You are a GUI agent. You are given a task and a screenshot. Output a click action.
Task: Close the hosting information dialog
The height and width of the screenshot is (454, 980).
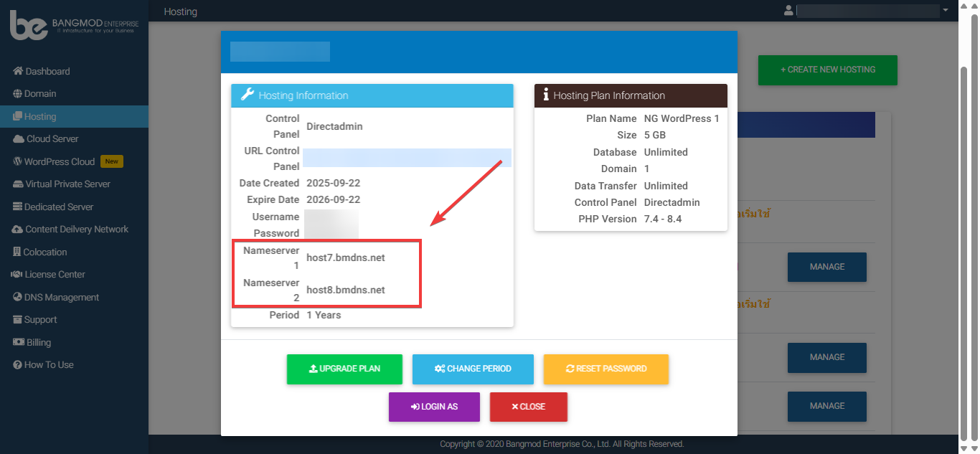coord(528,407)
